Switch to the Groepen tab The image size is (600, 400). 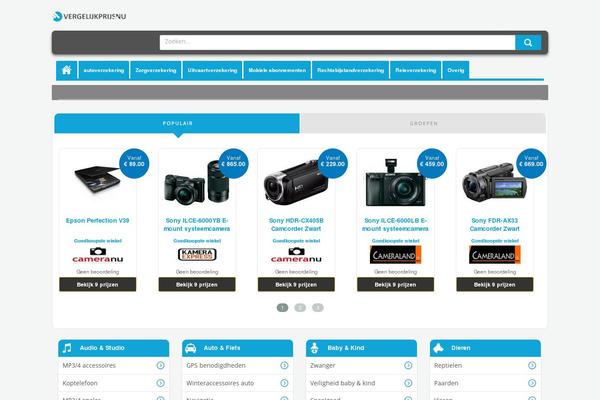(423, 123)
